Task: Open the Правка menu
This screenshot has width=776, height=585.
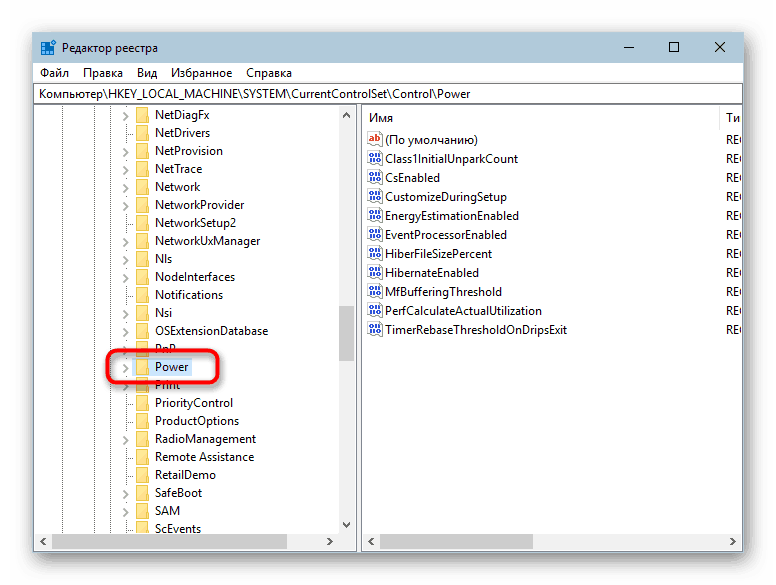Action: pos(102,73)
